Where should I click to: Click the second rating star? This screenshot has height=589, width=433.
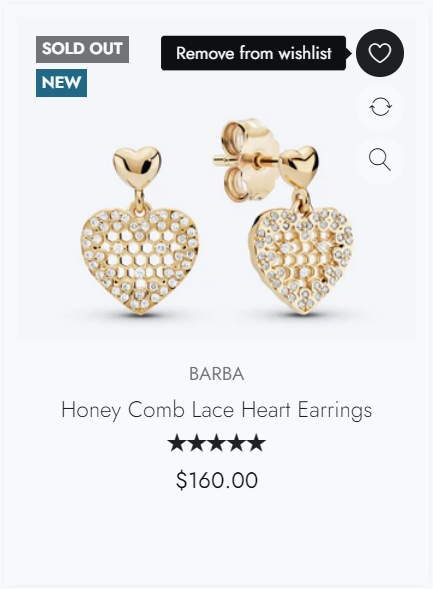click(x=197, y=443)
